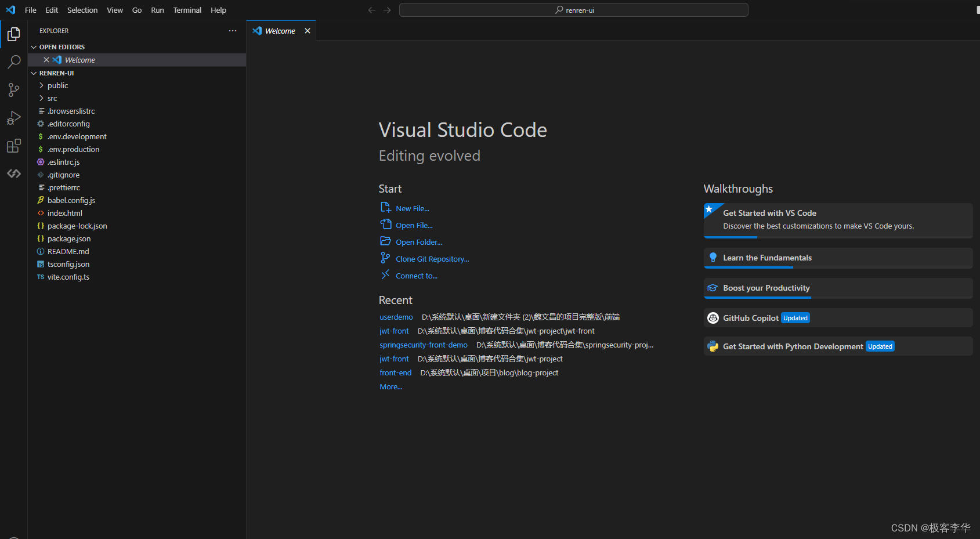The image size is (980, 539).
Task: Click the Explorer files icon
Action: [x=14, y=34]
